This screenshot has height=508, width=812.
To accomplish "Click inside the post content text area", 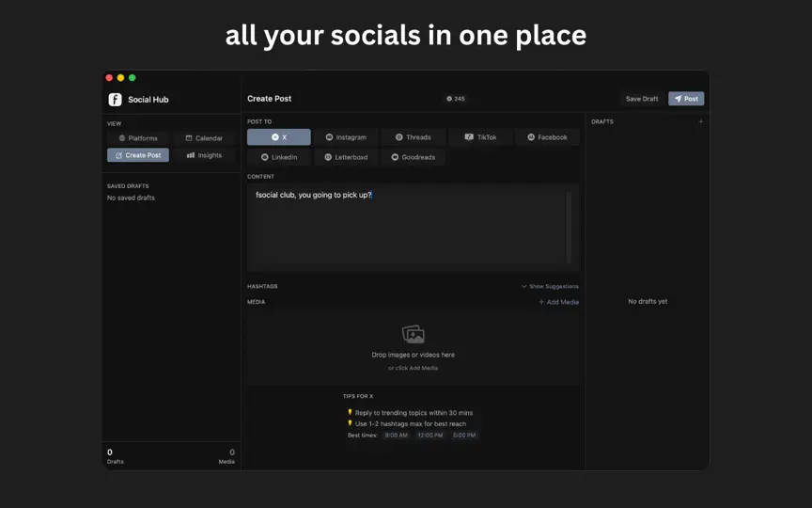I will [413, 228].
